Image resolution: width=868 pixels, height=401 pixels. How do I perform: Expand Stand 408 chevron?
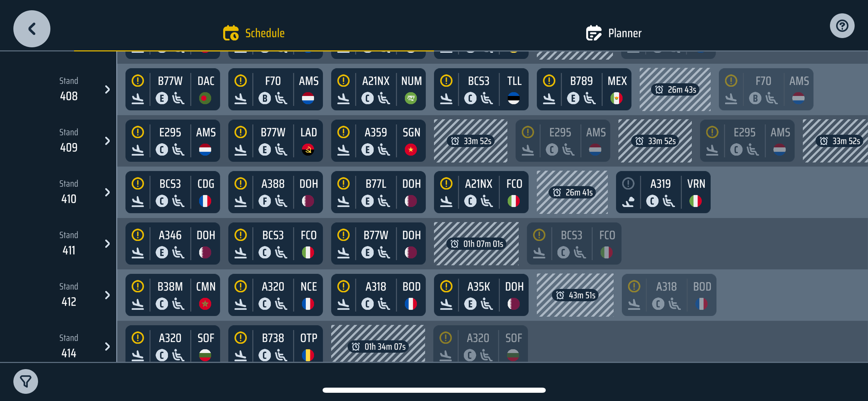[x=107, y=89]
